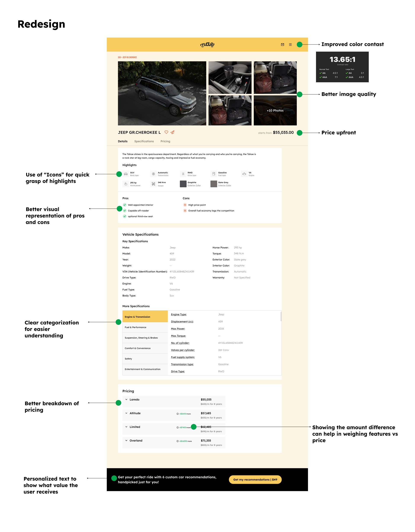Click the SUV body type car icon
This screenshot has height=532, width=415.
(126, 174)
